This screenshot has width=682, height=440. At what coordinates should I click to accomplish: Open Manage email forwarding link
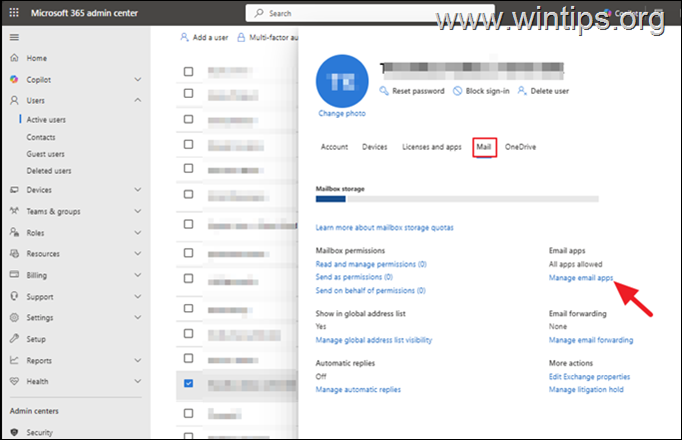[591, 340]
